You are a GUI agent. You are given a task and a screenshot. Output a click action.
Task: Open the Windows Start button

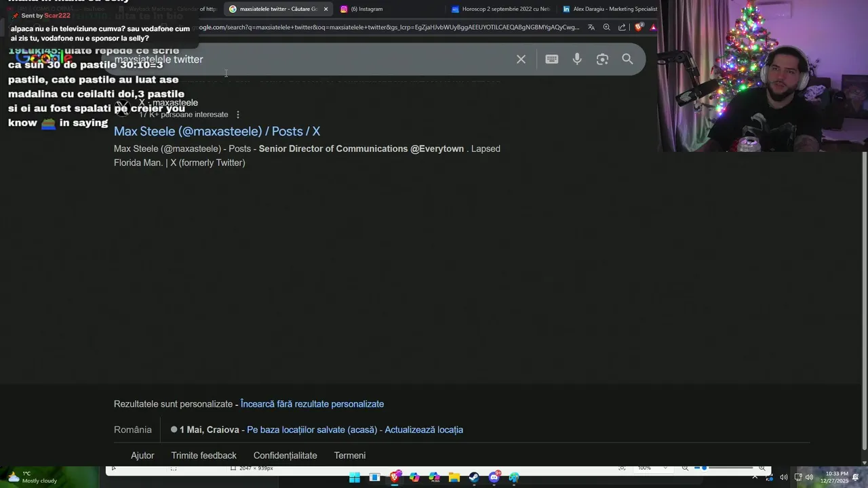tap(355, 478)
